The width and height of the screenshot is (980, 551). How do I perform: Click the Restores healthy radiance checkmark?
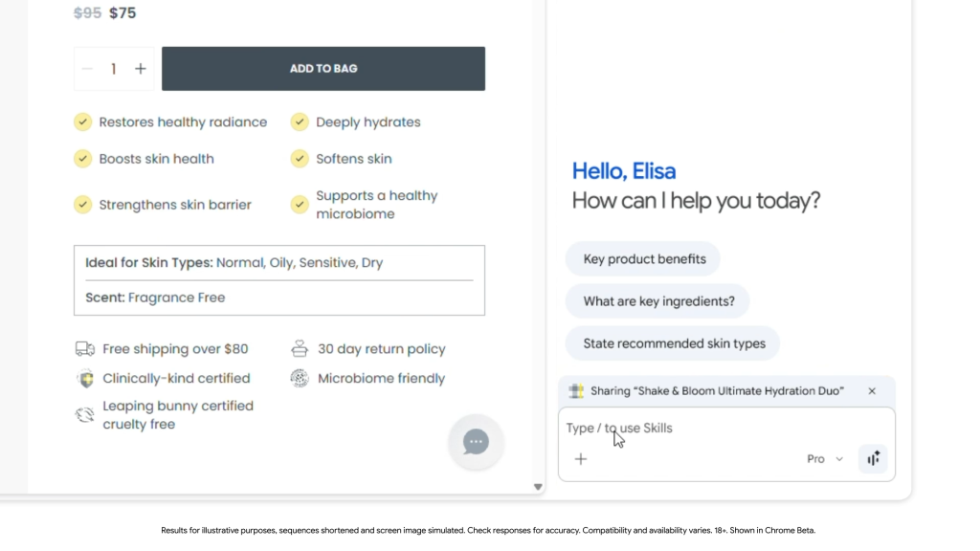[x=83, y=122]
